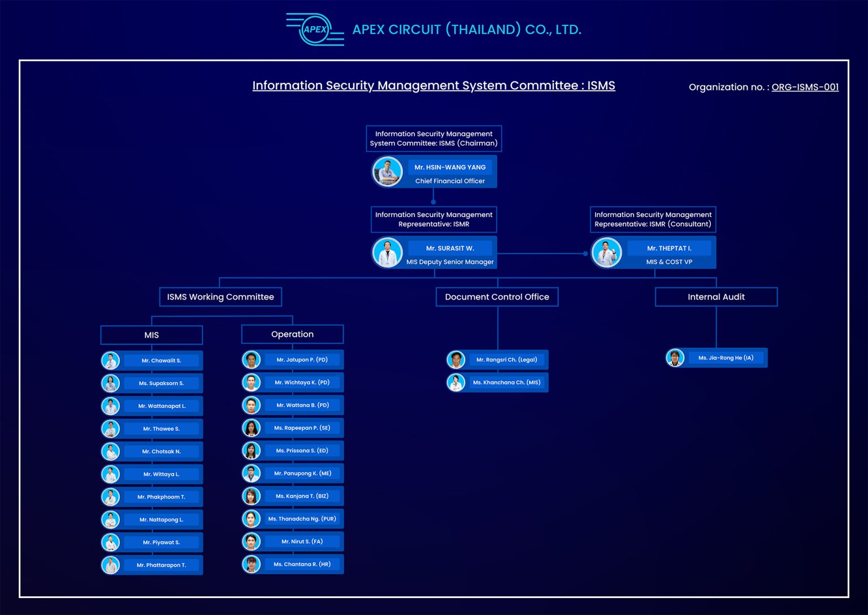868x615 pixels.
Task: Click the APEX company logo
Action: pos(315,29)
